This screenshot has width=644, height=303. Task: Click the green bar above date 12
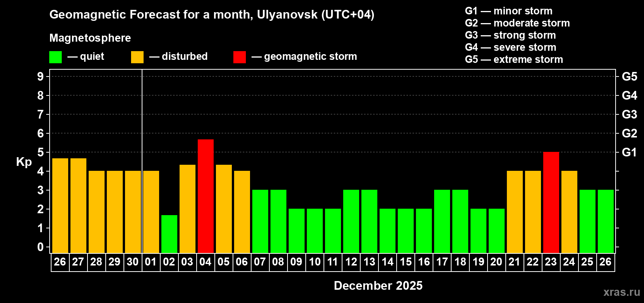(x=351, y=222)
